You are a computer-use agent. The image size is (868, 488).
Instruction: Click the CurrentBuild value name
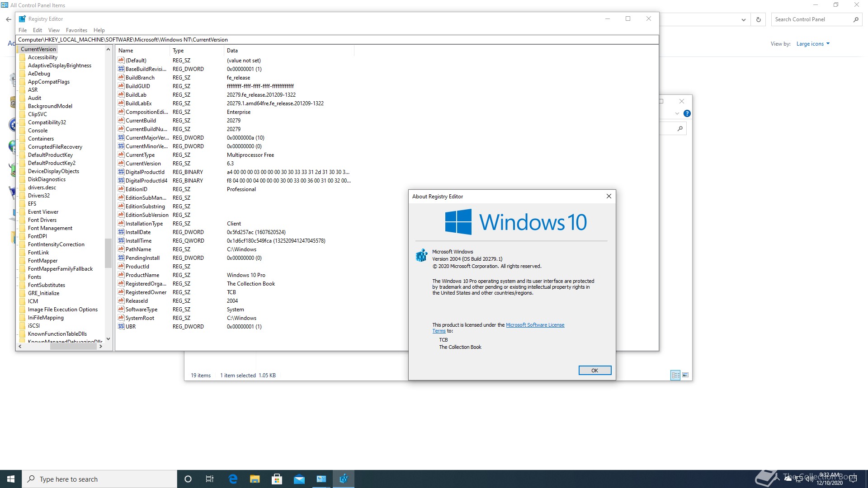[141, 121]
